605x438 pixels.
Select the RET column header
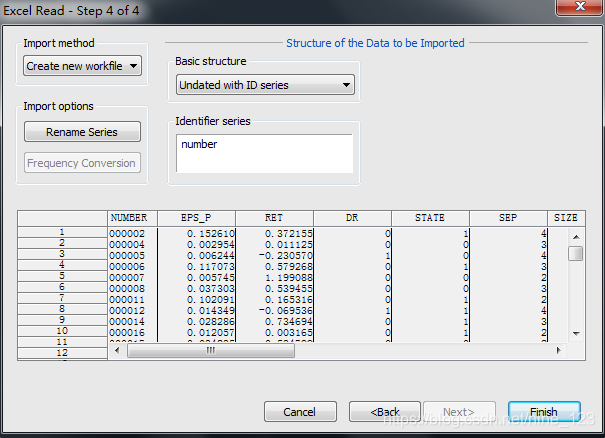click(x=274, y=218)
